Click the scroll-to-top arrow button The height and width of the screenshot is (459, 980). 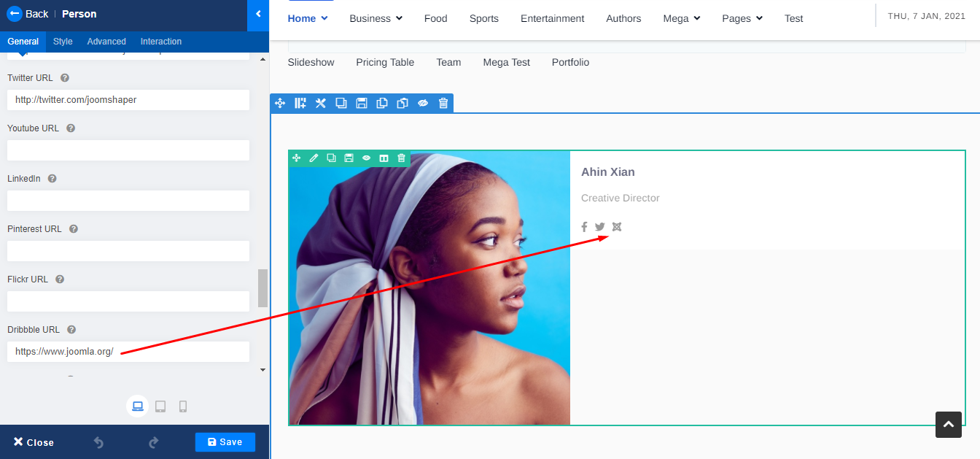948,425
